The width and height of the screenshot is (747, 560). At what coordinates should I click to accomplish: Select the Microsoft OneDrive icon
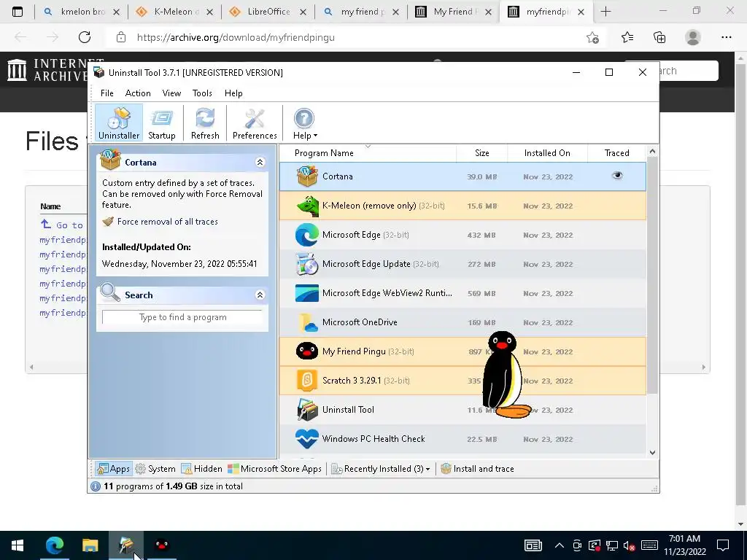pyautogui.click(x=307, y=322)
